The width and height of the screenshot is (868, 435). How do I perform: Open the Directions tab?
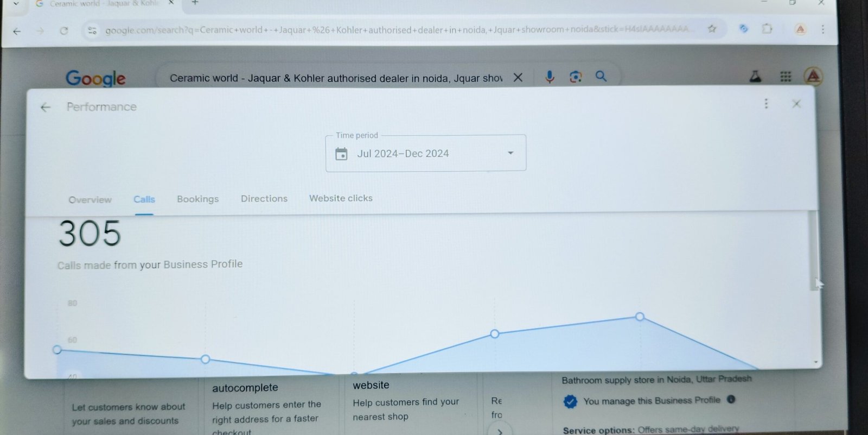click(264, 199)
